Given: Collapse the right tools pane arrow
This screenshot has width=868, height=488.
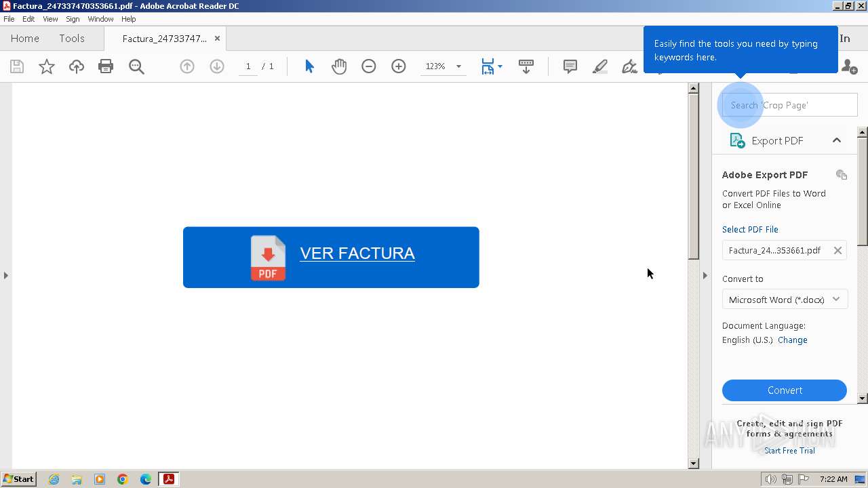Looking at the screenshot, I should [705, 275].
